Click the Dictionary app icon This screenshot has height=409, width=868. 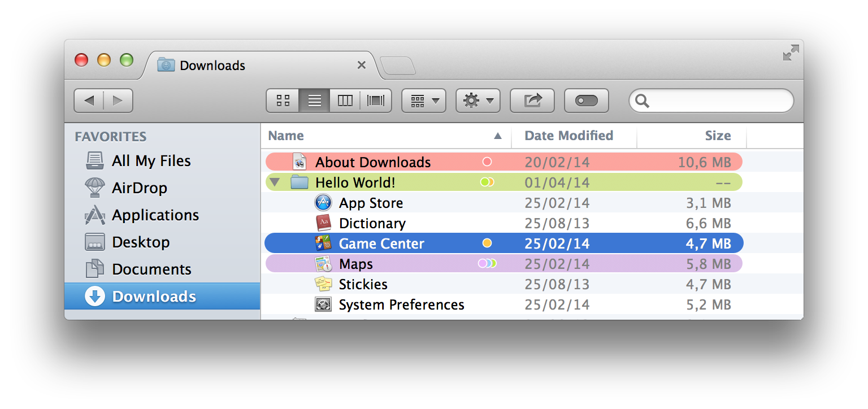coord(323,223)
